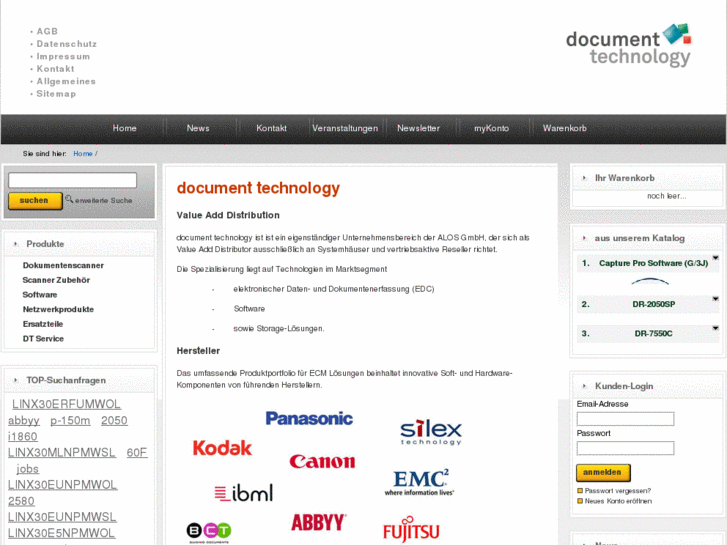Image resolution: width=727 pixels, height=545 pixels.
Task: Open Kontakt in the main navigation bar
Action: click(271, 128)
